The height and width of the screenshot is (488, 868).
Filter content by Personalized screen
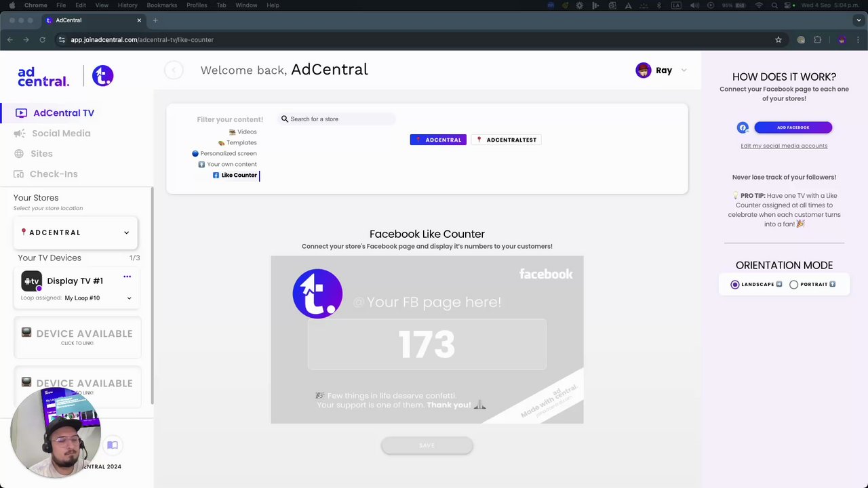tap(224, 153)
